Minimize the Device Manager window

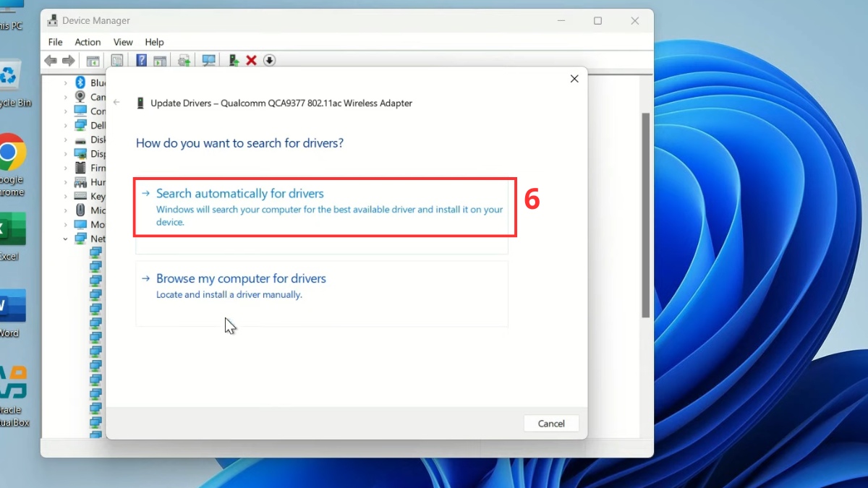tap(561, 21)
